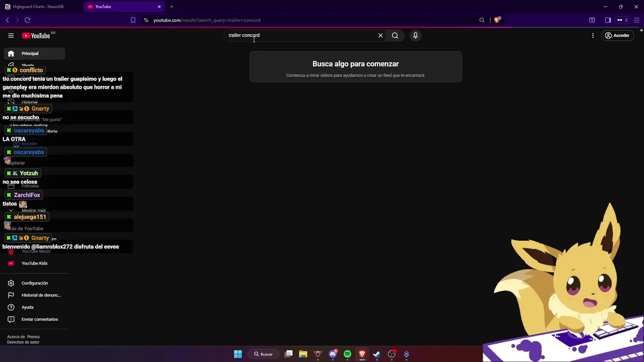Click the page scrollbar up arrow
This screenshot has width=644, height=362.
pyautogui.click(x=641, y=30)
